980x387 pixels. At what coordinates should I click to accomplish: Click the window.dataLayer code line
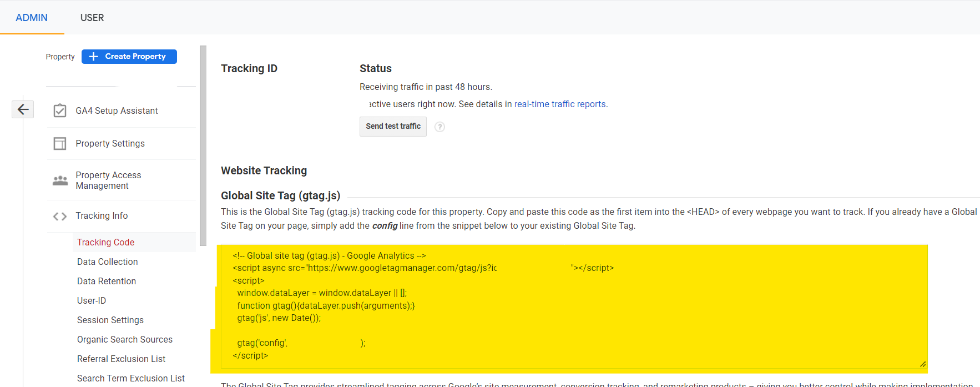coord(322,293)
